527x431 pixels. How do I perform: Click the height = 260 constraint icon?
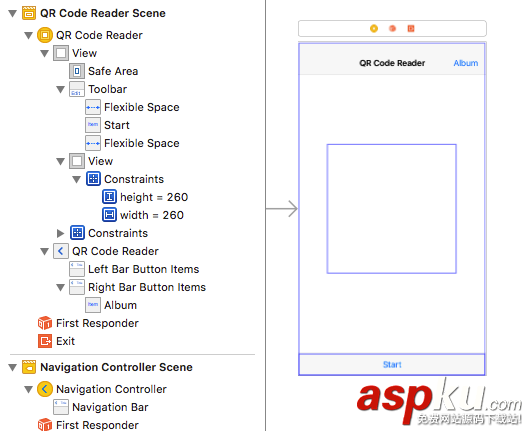[x=109, y=197]
